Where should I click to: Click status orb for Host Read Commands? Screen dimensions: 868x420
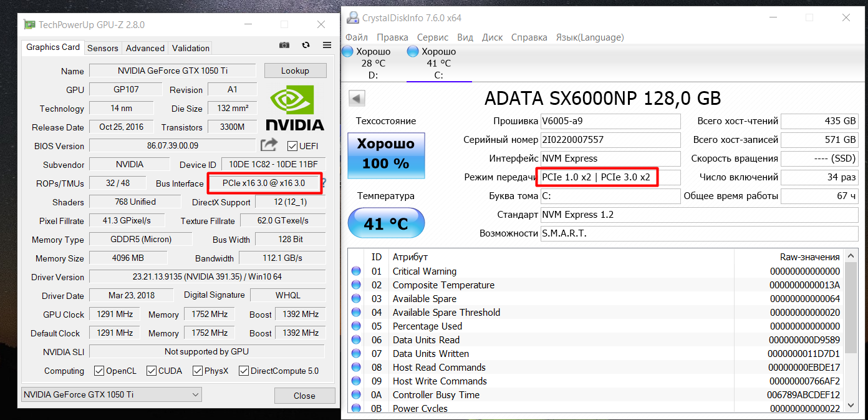point(356,368)
